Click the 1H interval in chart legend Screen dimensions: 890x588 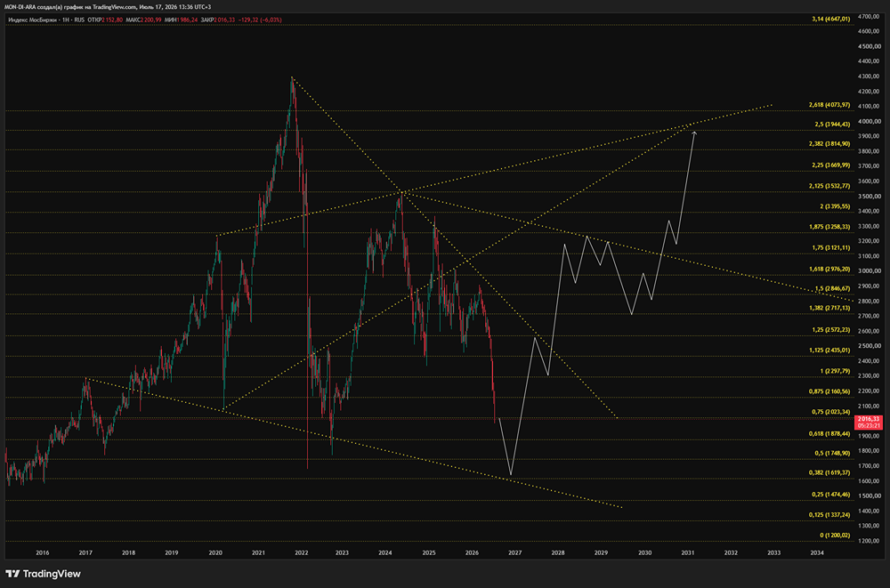(64, 20)
